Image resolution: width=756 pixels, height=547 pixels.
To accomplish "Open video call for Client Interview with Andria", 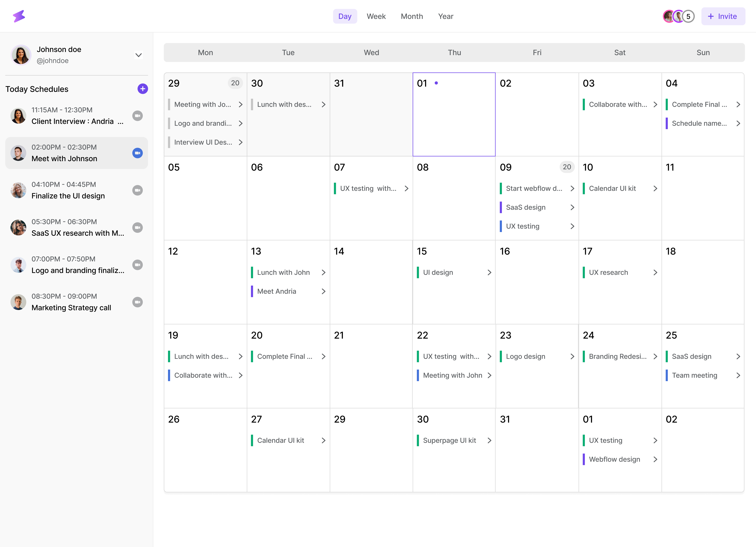I will coord(138,116).
